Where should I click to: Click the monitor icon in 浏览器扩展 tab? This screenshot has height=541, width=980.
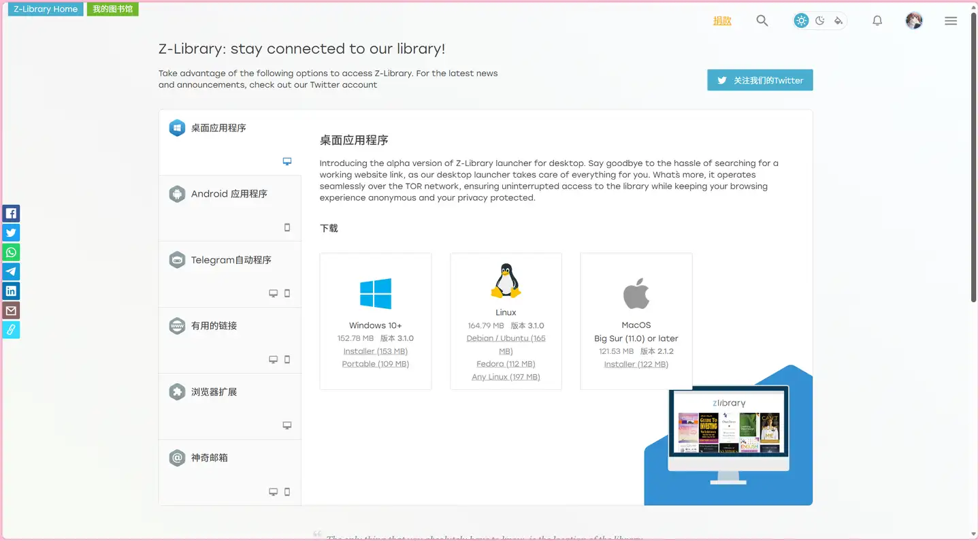(287, 425)
